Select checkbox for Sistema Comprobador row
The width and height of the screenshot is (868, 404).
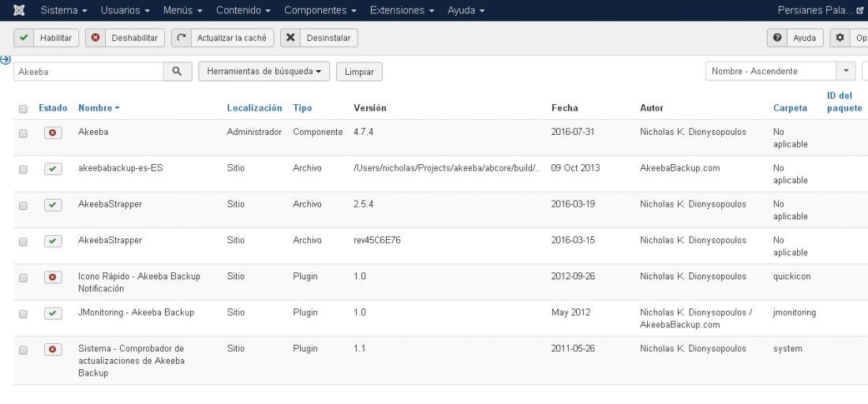point(23,350)
